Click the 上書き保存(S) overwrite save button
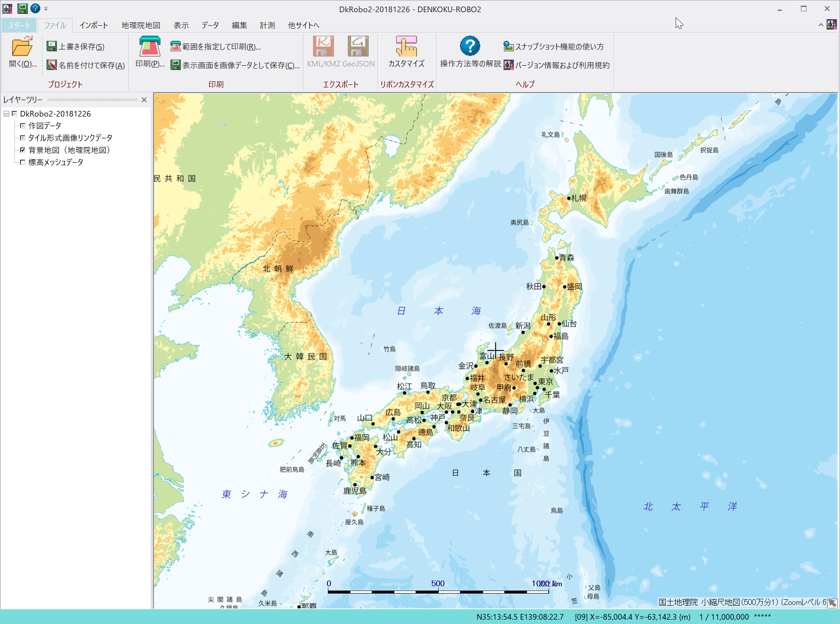This screenshot has width=840, height=624. click(76, 47)
